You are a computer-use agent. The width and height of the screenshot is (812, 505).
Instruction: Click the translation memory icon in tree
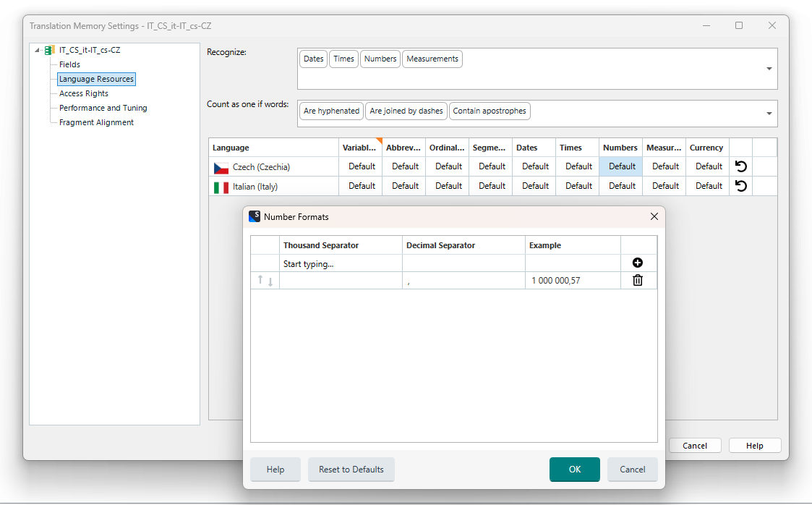click(x=50, y=50)
